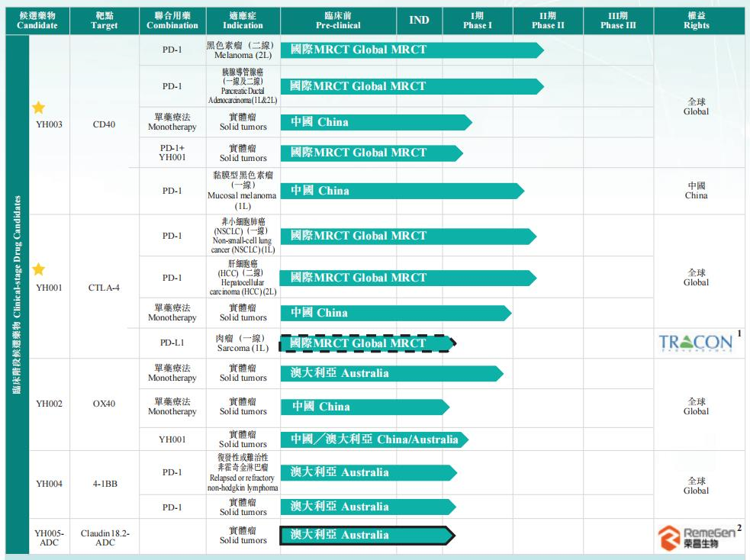Select the Phase III column header

click(x=617, y=20)
